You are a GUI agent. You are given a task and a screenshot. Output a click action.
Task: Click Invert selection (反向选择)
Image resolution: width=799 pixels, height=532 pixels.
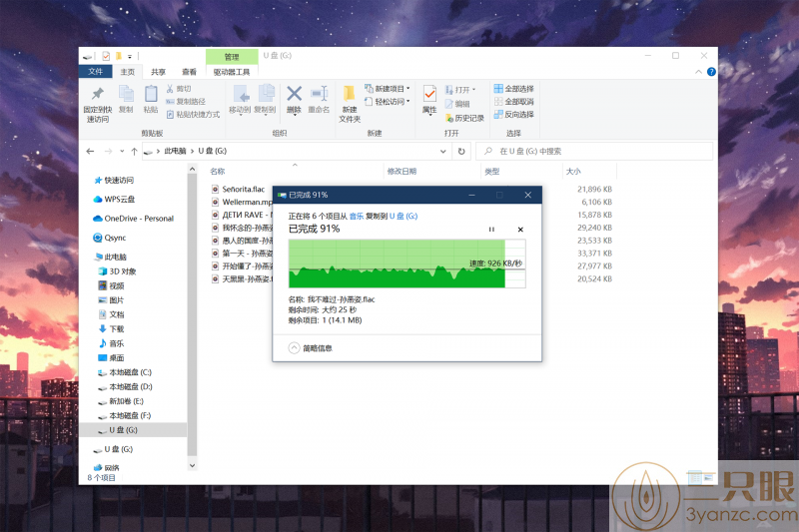[513, 114]
